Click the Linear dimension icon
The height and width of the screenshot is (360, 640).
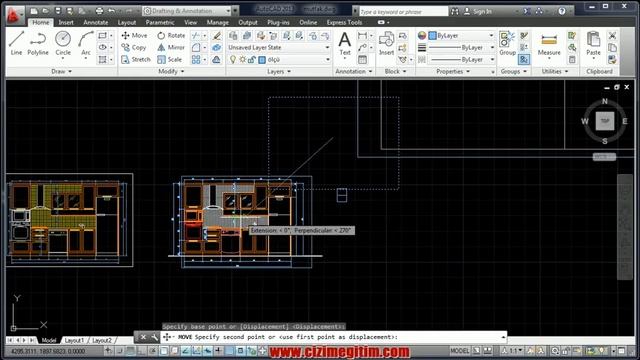(x=362, y=36)
